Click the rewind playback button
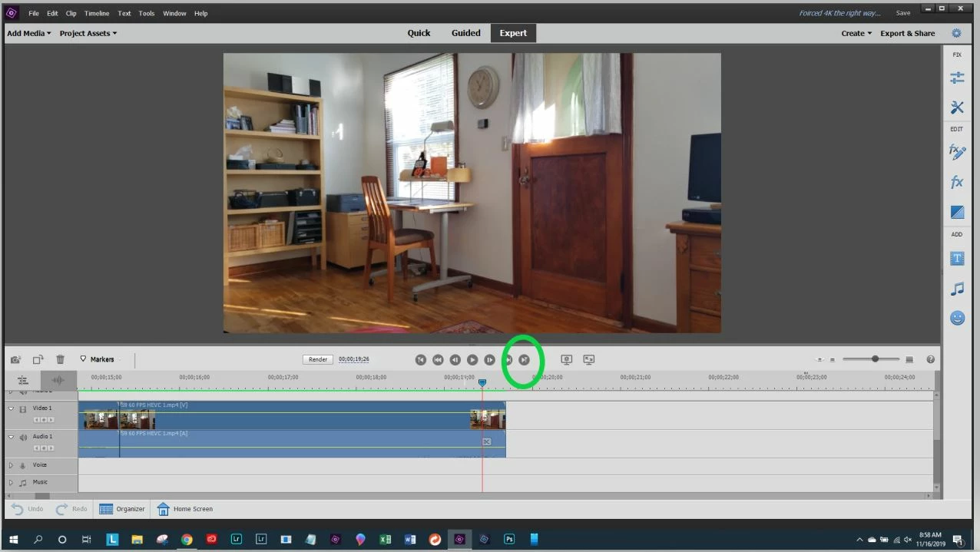980x552 pixels. (438, 359)
